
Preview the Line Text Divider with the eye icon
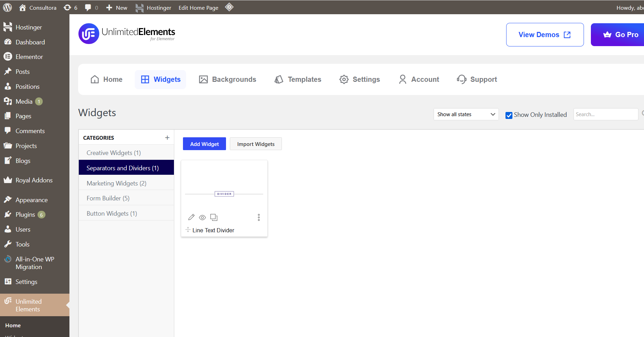(202, 217)
